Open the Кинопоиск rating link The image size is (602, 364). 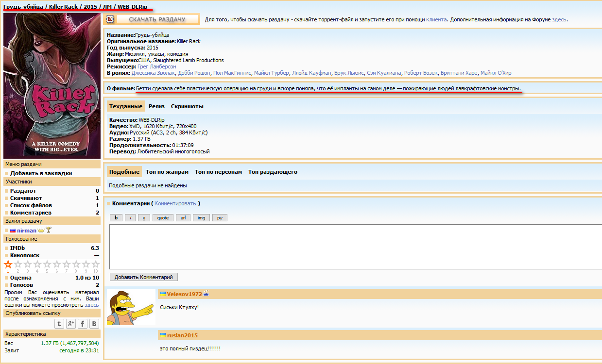25,255
